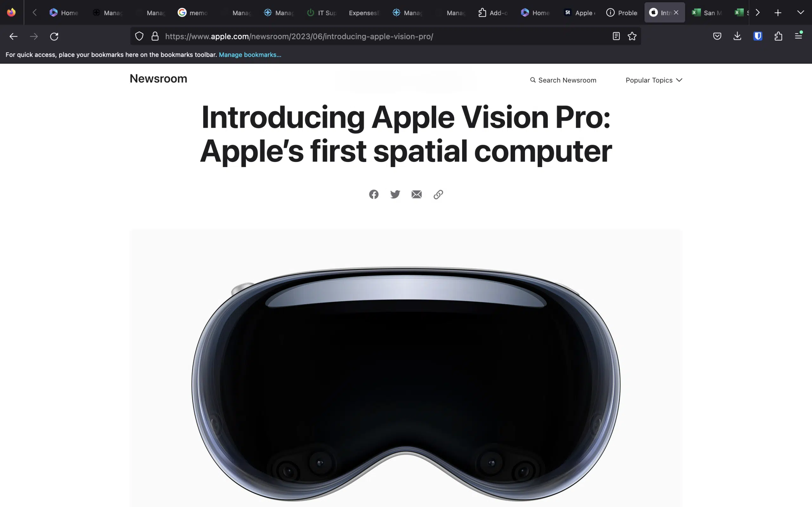812x507 pixels.
Task: Reload the current page
Action: (x=54, y=36)
